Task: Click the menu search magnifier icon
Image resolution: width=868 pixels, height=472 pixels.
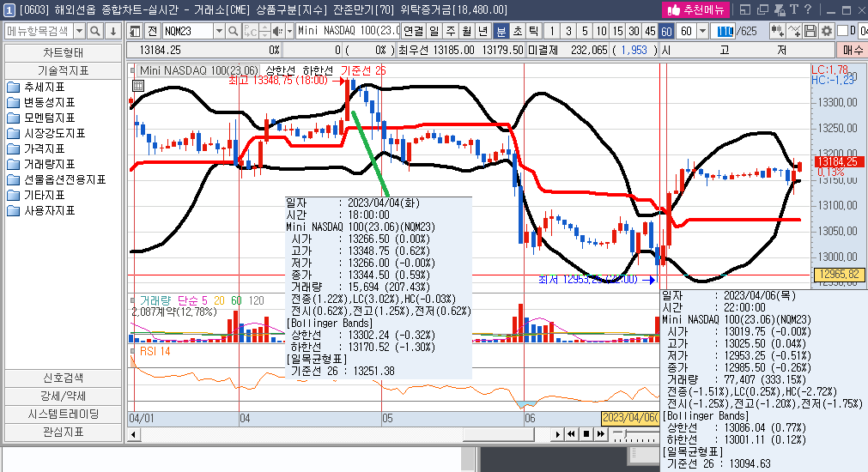Action: (x=95, y=31)
